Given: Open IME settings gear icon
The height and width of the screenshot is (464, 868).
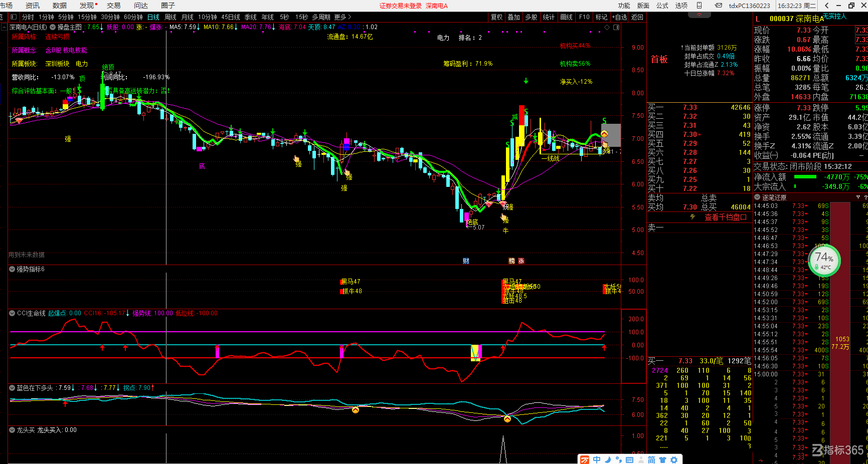Looking at the screenshot, I should (x=674, y=459).
